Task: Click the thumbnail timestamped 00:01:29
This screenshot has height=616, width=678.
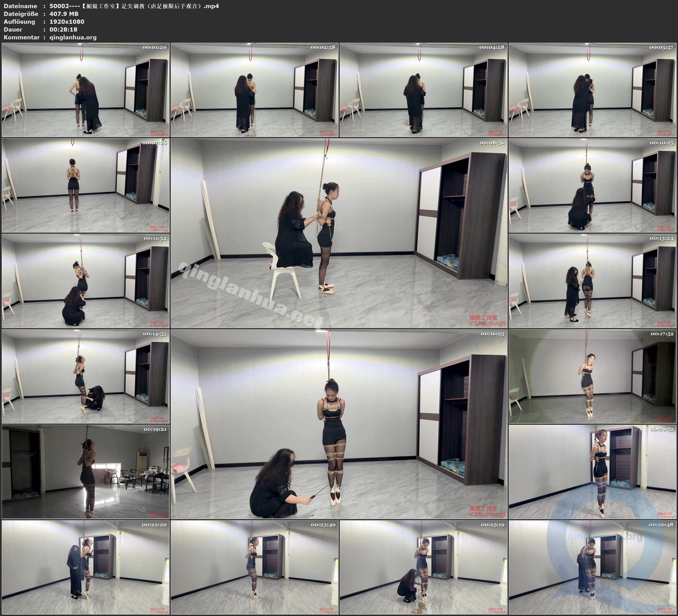Action: (x=85, y=90)
